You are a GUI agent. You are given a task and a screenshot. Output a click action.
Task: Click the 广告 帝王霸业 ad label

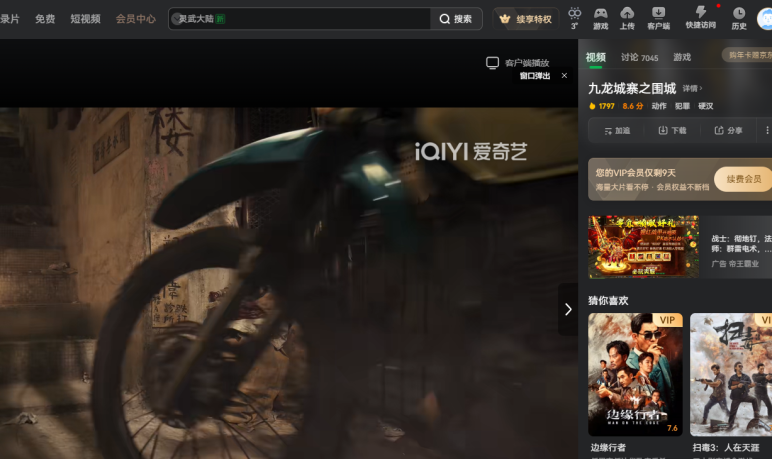point(735,264)
